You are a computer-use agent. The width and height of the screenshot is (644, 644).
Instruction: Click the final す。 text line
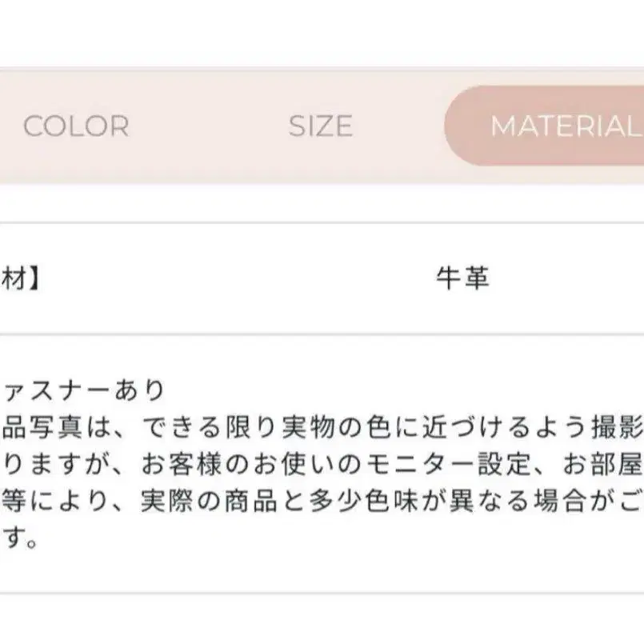tap(19, 540)
